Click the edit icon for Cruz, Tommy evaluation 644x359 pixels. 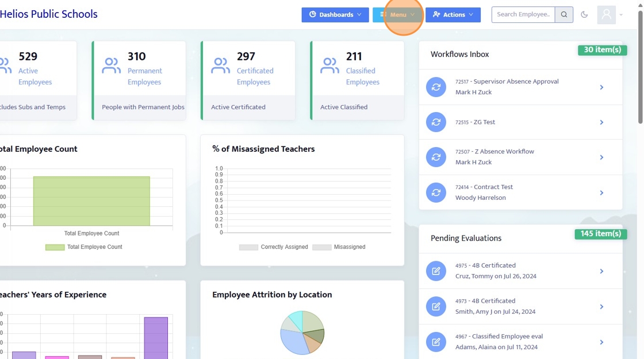tap(436, 271)
